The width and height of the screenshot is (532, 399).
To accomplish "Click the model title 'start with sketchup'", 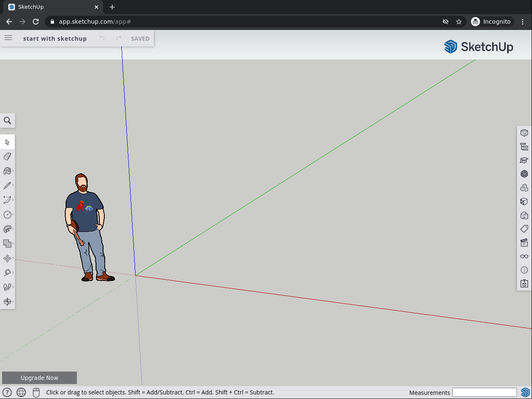I will point(55,39).
